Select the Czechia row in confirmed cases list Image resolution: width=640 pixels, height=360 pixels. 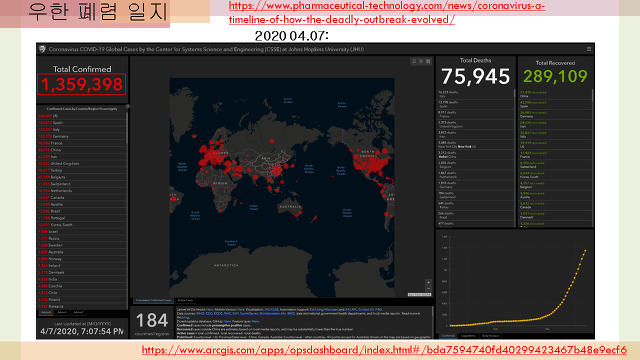coord(82,286)
